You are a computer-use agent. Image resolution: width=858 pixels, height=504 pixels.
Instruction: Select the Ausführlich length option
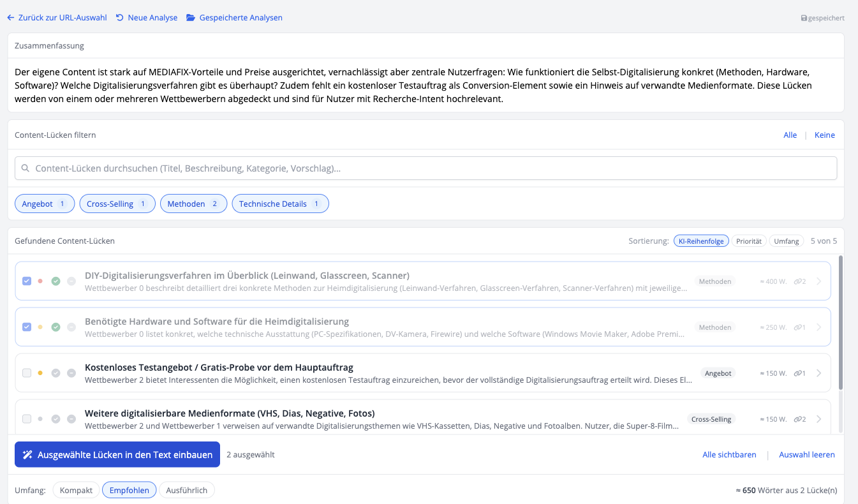click(187, 490)
